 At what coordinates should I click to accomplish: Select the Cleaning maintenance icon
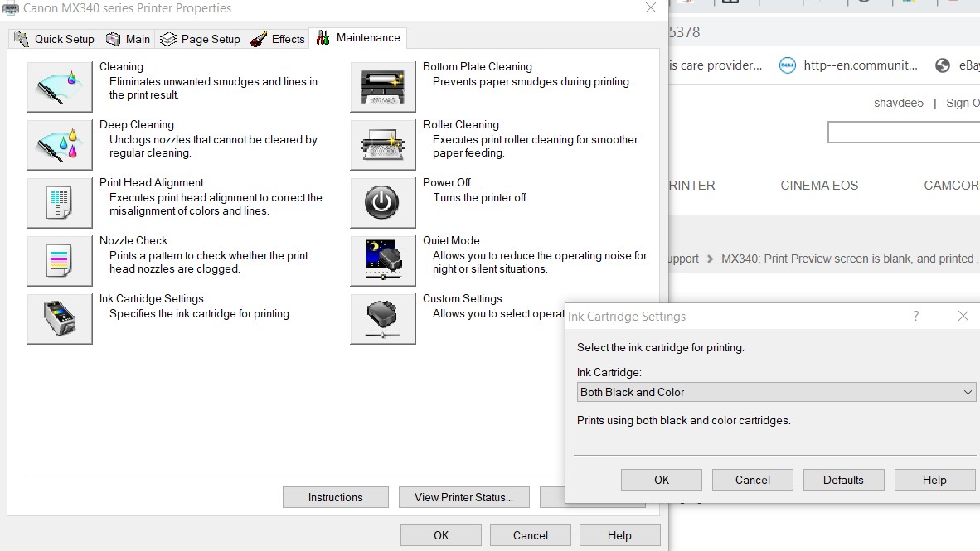tap(59, 86)
